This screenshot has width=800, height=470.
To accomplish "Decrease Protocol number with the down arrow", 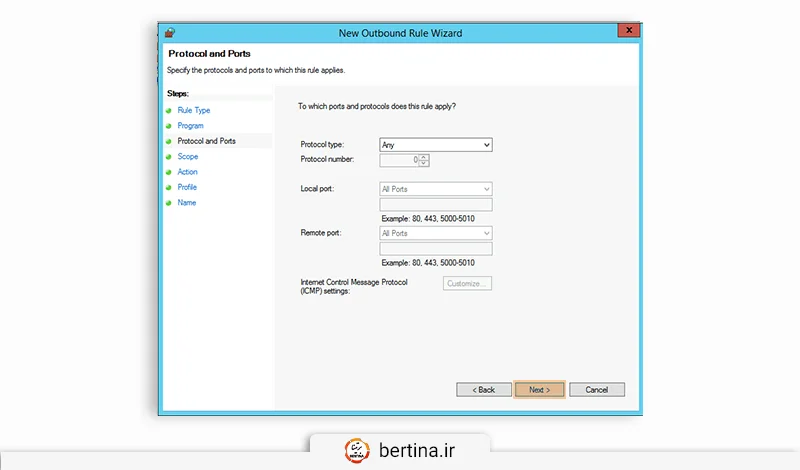I will (425, 163).
